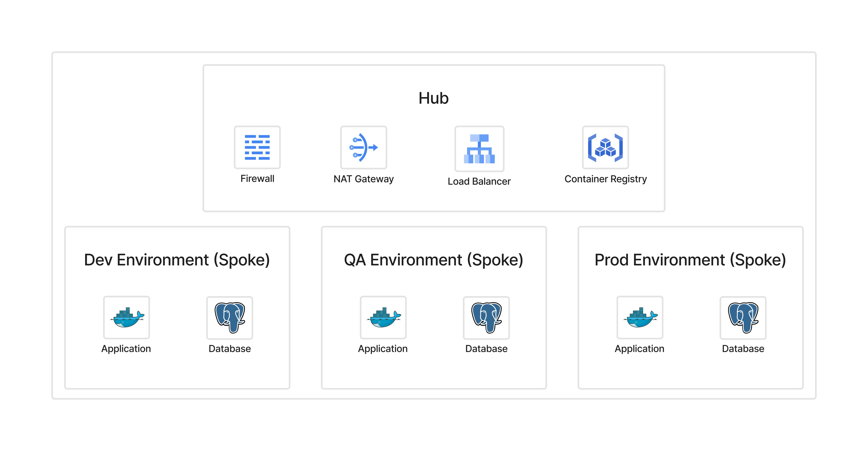
Task: Click the Database label under Prod Environment
Action: (x=743, y=349)
